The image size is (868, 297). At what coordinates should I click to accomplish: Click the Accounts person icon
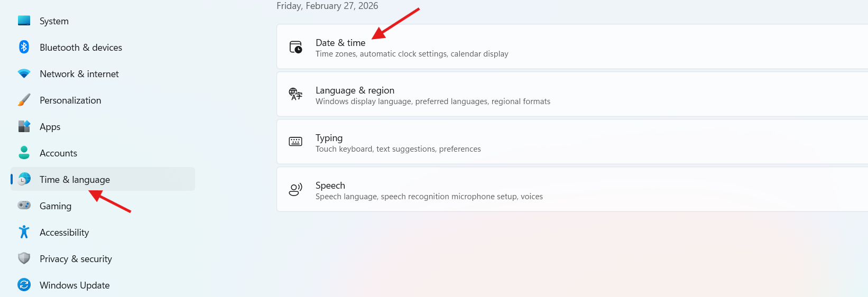click(24, 153)
